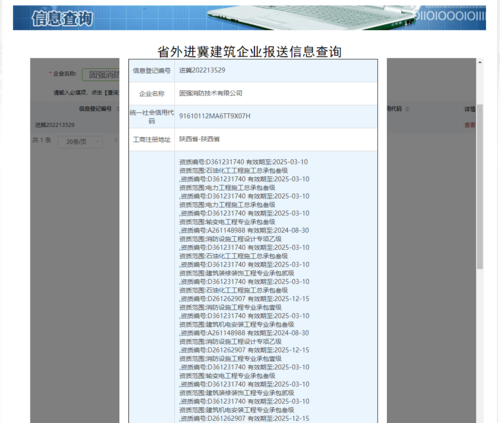Click the credit code 91610112MA6TT9X07H
Screen dimensions: 500x423
click(x=215, y=116)
